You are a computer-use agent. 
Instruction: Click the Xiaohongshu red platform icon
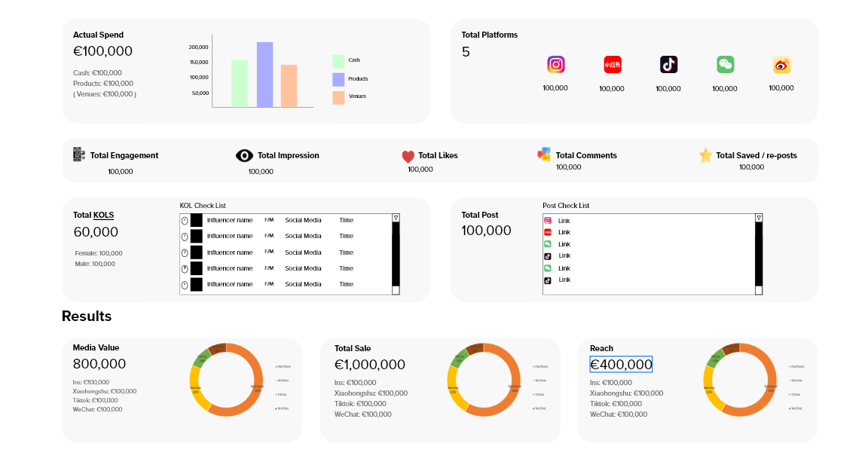pos(613,65)
